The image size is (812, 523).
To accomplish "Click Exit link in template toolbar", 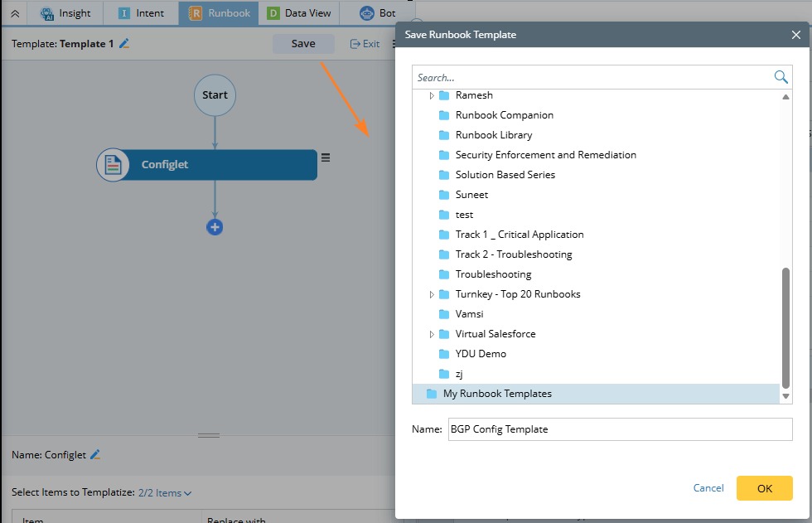I will tap(365, 43).
